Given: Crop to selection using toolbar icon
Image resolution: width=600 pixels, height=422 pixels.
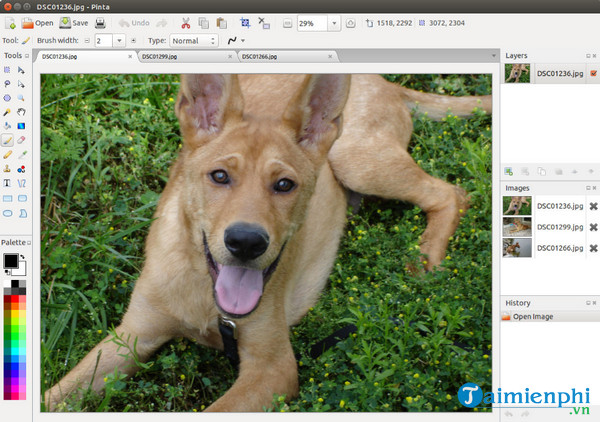Looking at the screenshot, I should [x=245, y=22].
